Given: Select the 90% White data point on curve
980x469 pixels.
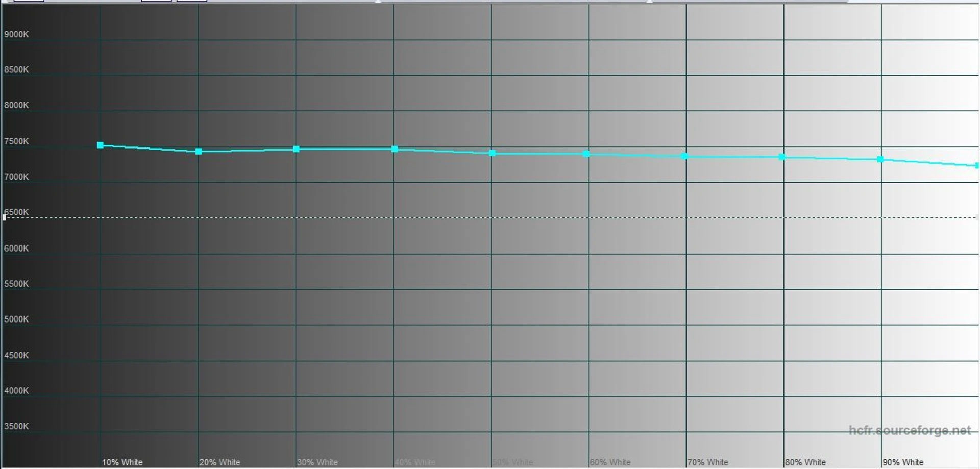Looking at the screenshot, I should coord(880,160).
